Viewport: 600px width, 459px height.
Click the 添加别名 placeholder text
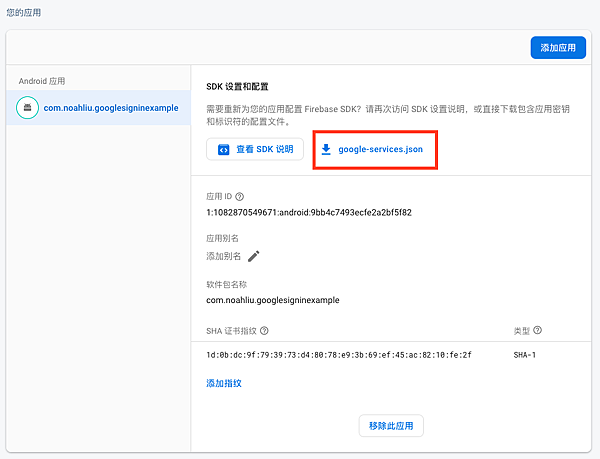(x=223, y=256)
